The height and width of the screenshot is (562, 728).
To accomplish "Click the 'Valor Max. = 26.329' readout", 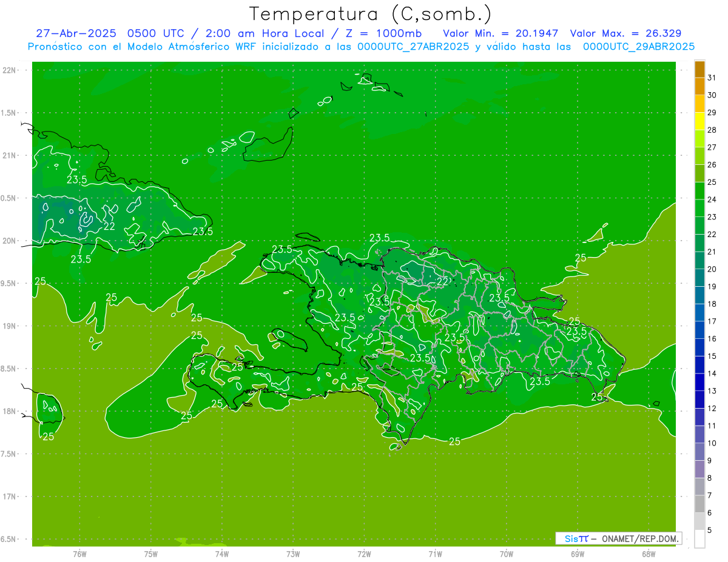I will tap(625, 33).
